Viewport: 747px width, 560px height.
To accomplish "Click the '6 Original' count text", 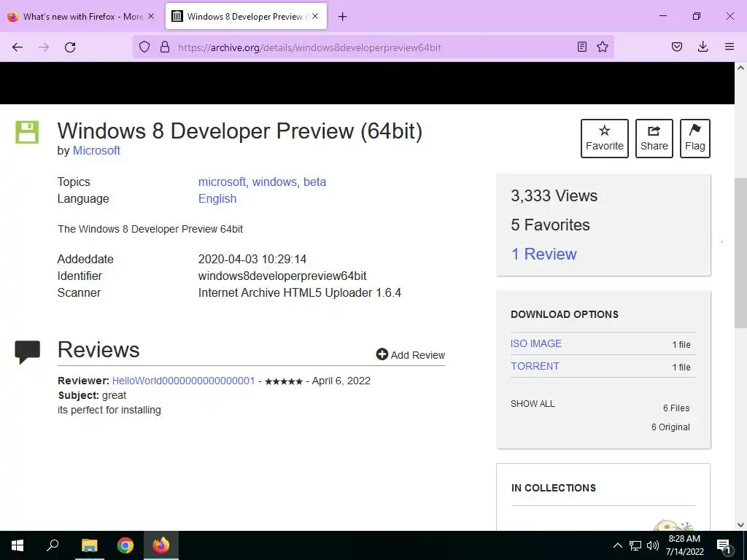I will pyautogui.click(x=671, y=427).
